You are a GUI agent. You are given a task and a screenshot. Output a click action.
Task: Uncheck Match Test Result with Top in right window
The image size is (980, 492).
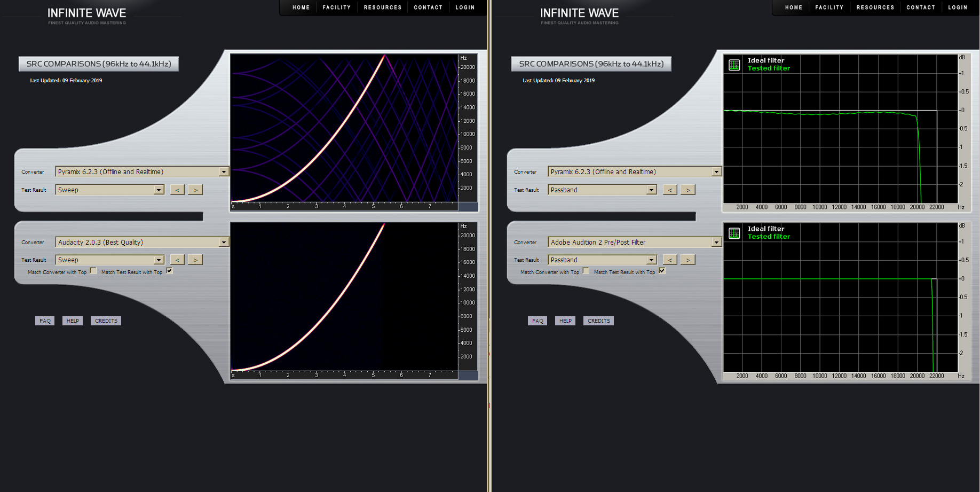pos(662,271)
